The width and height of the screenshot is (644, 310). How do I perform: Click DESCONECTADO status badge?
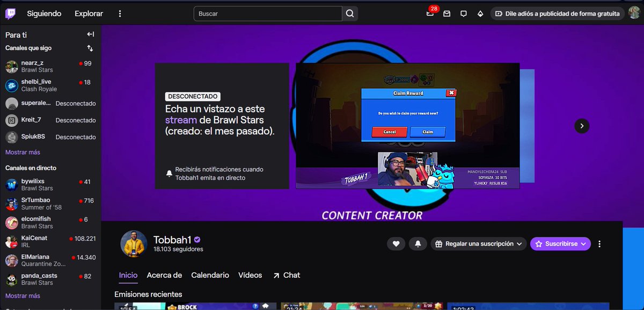pyautogui.click(x=193, y=97)
